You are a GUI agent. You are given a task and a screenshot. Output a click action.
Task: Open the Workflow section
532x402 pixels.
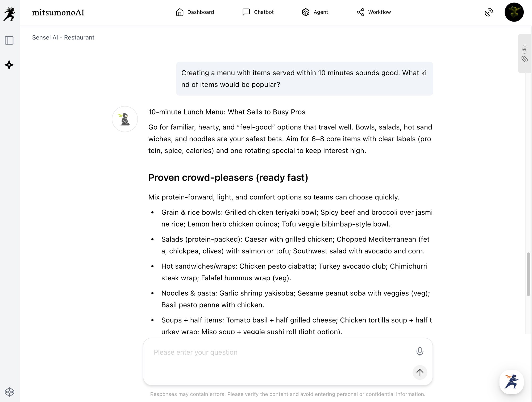pyautogui.click(x=374, y=12)
